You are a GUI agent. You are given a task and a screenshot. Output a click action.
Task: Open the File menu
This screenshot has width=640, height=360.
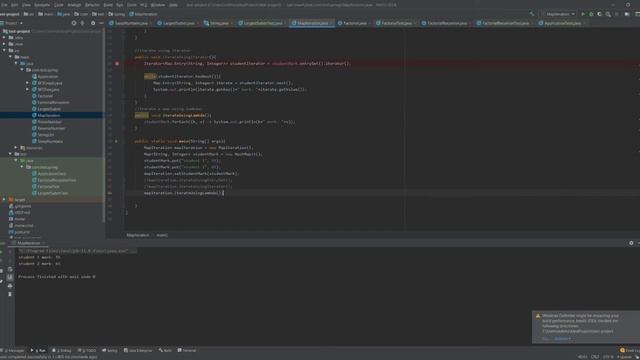point(4,5)
